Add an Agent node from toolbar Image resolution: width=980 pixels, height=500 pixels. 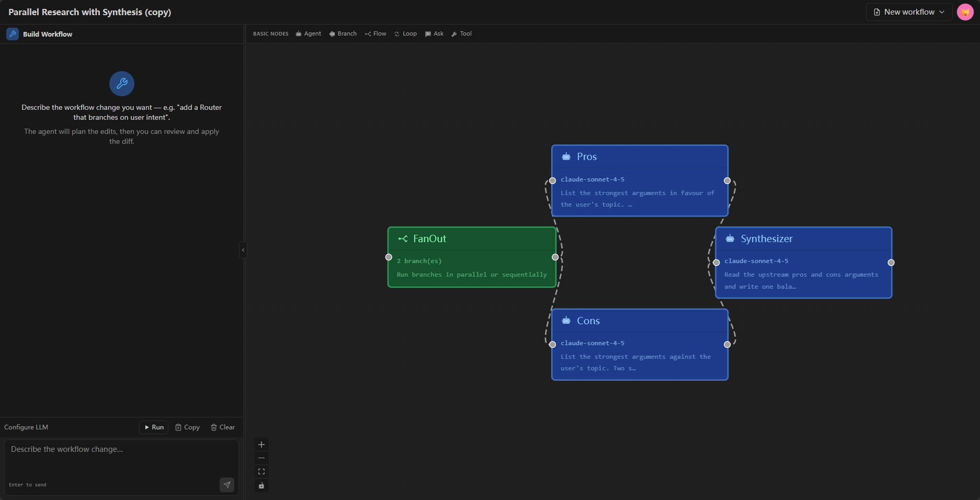point(309,33)
